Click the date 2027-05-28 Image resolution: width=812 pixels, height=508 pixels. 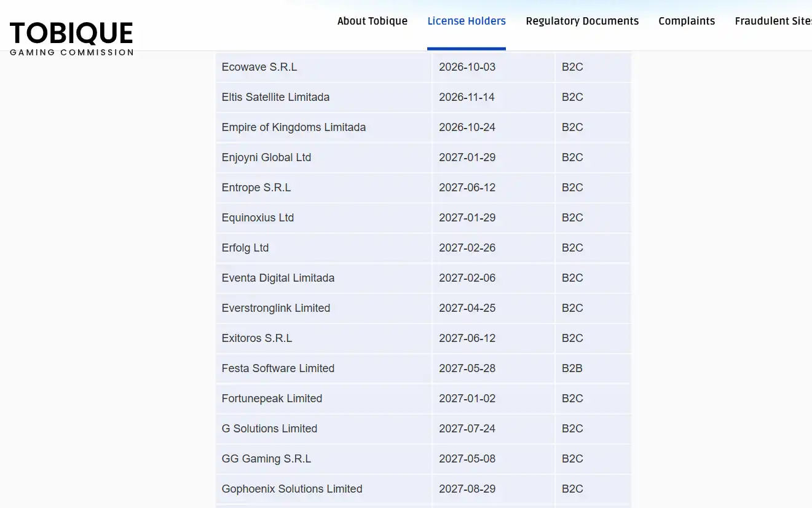(467, 368)
